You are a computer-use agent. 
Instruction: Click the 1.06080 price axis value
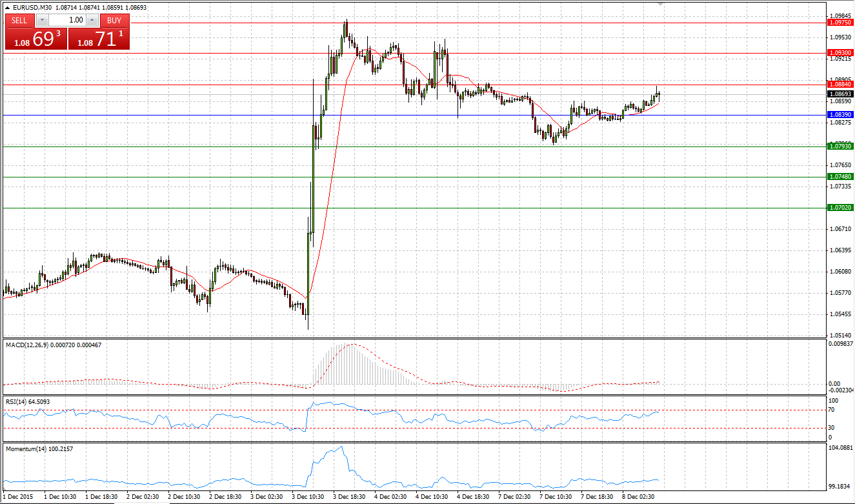pyautogui.click(x=841, y=272)
